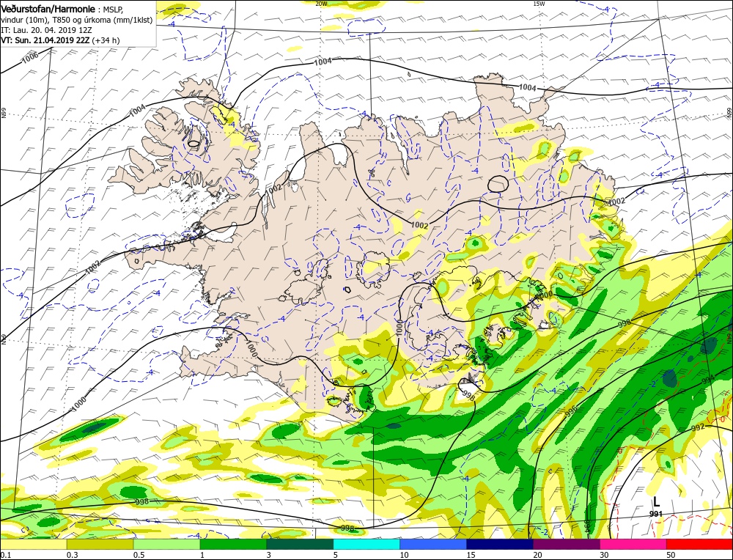Click legend value '30'
Screen dimensions: 733x560
tap(605, 555)
